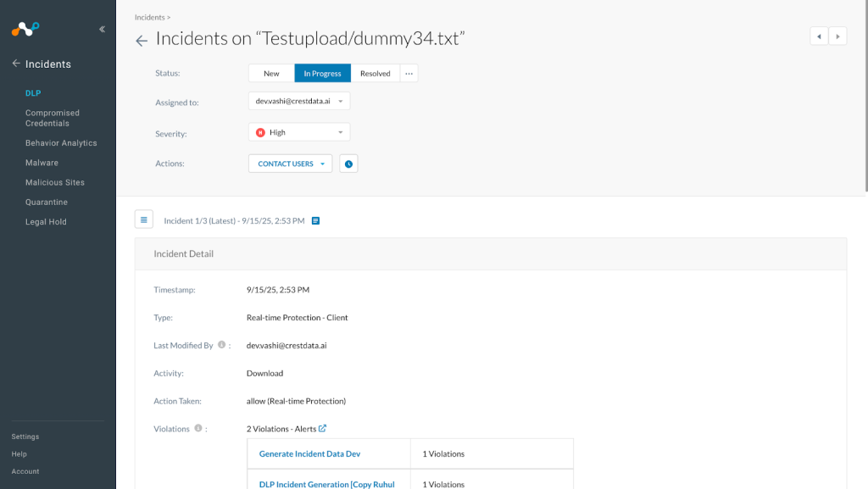Set status to New
Viewport: 868px width, 489px height.
(271, 73)
